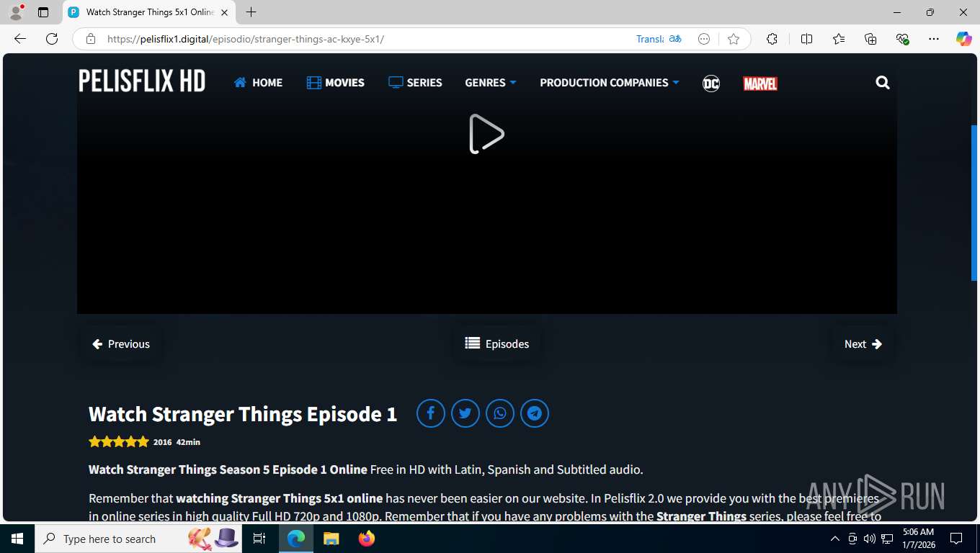Open the tab actions menu
The height and width of the screenshot is (553, 980).
(x=43, y=12)
